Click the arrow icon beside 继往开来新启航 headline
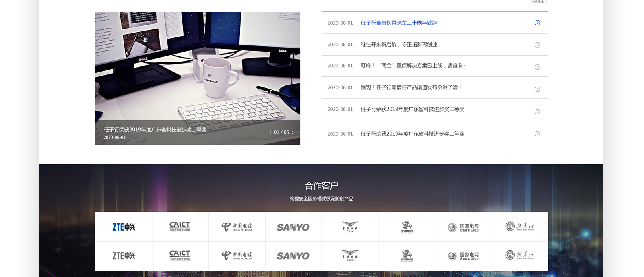This screenshot has height=277, width=644. tap(537, 45)
